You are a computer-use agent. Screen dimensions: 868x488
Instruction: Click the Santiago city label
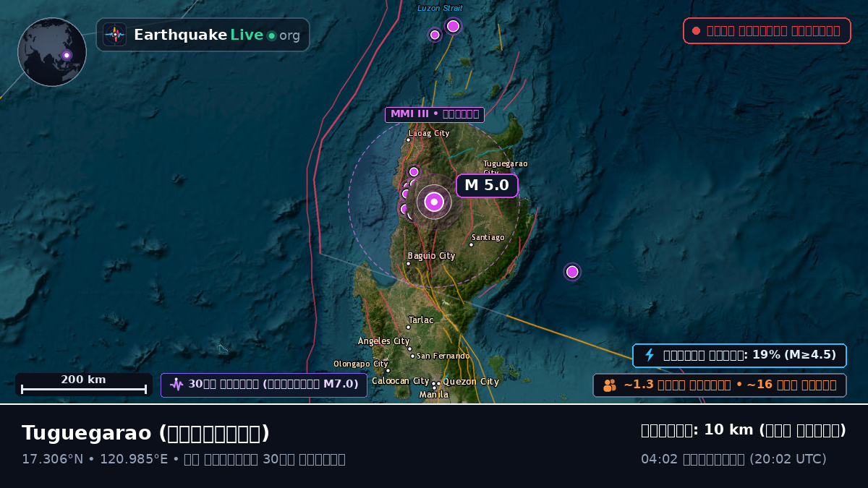[x=488, y=237]
